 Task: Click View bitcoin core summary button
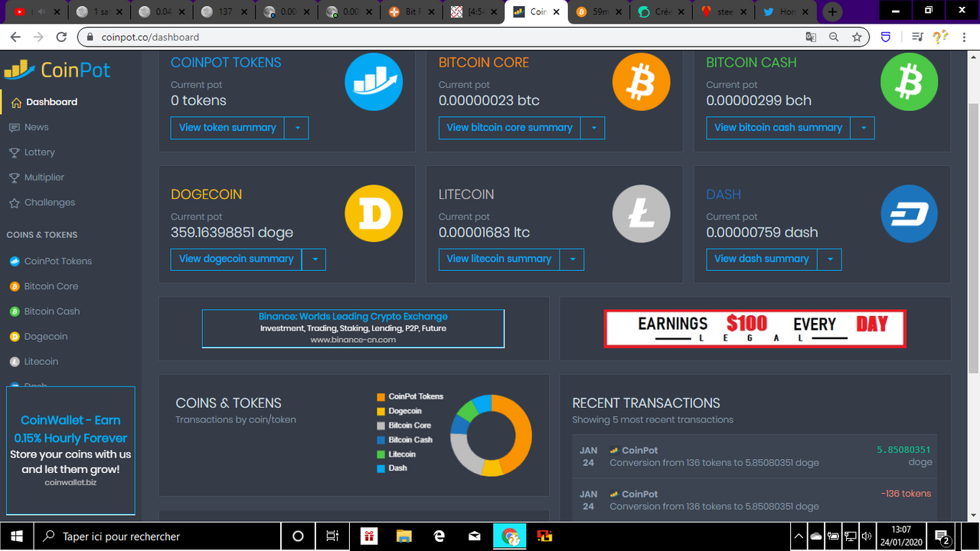pos(510,128)
